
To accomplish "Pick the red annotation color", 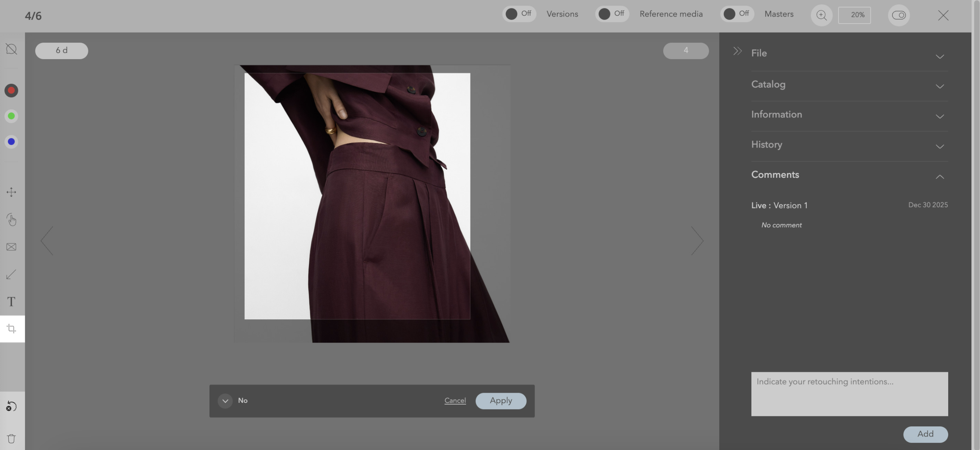I will click(12, 91).
